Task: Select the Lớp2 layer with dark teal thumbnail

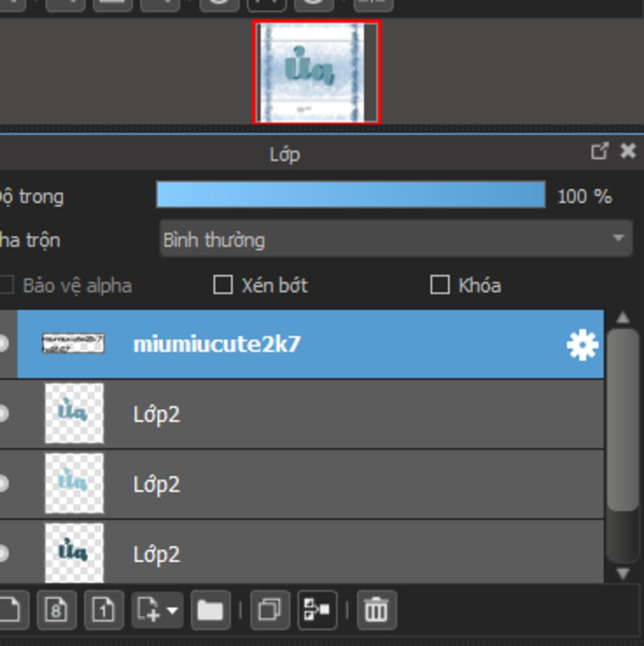Action: 302,552
